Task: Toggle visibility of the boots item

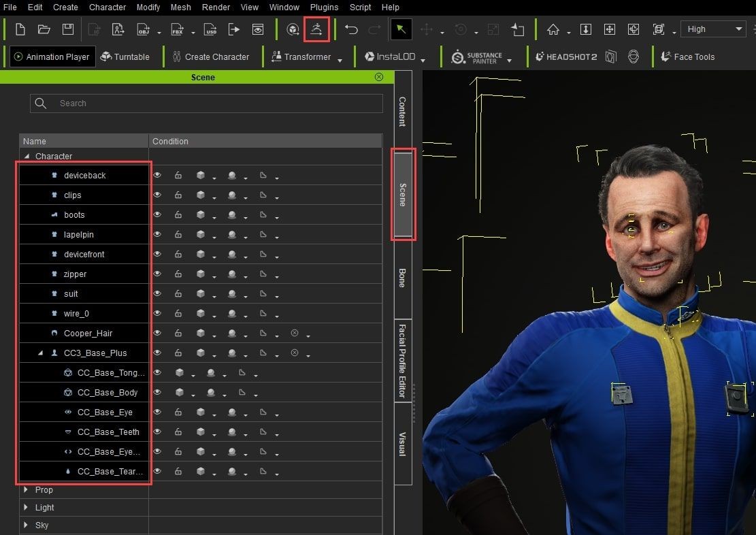Action: tap(157, 215)
